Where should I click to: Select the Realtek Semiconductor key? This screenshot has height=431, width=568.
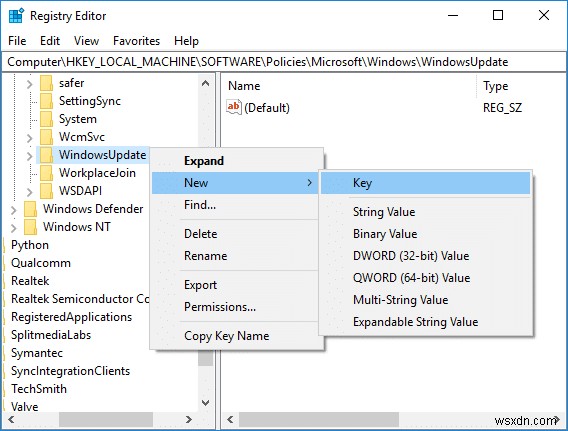coord(80,299)
